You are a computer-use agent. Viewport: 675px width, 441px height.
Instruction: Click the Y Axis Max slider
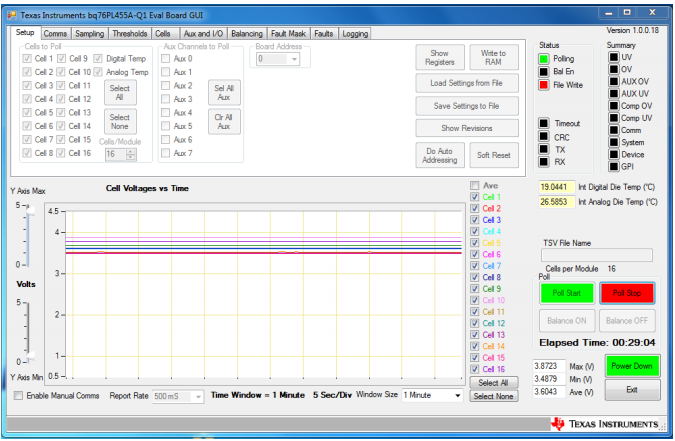[29, 210]
